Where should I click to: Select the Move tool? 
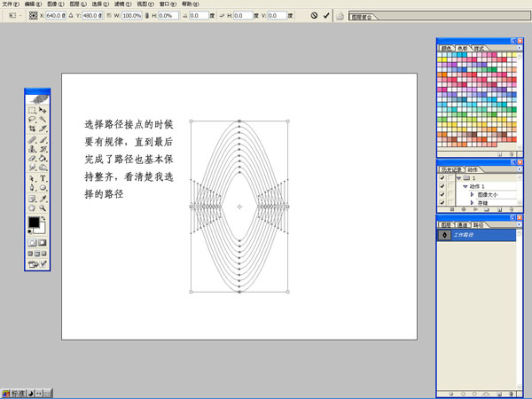pos(43,110)
